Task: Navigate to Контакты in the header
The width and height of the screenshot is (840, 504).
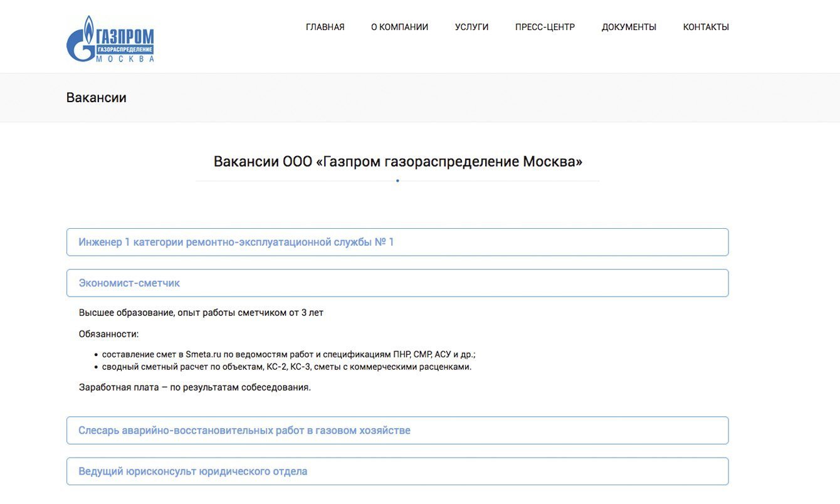Action: point(706,27)
